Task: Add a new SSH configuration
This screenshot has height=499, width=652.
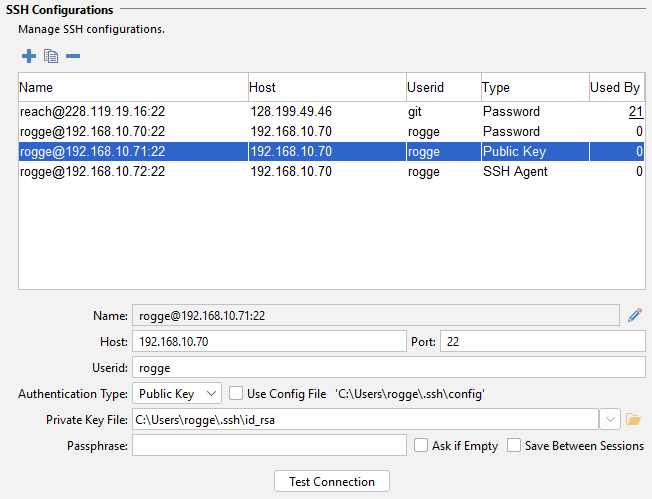Action: coord(28,56)
